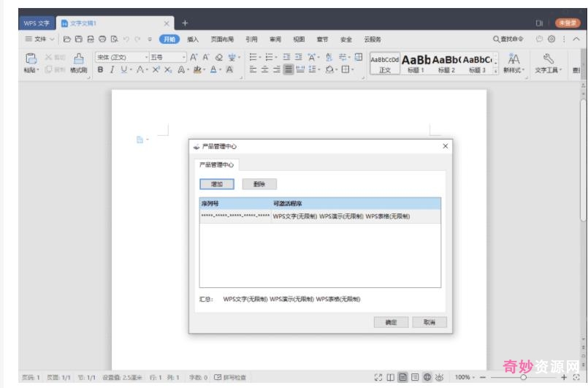Increase font size with A+ icon
The image size is (588, 388).
194,57
